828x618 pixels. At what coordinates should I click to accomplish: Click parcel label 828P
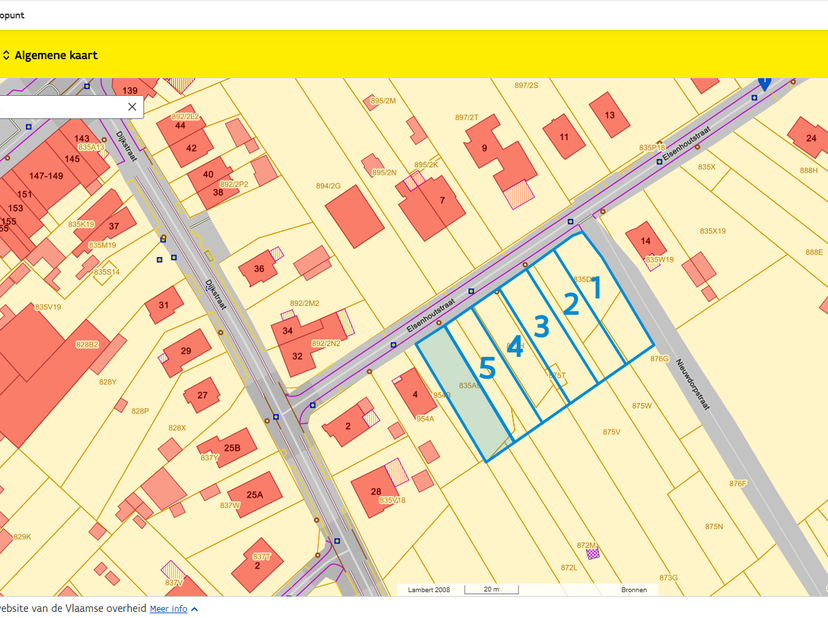(140, 411)
